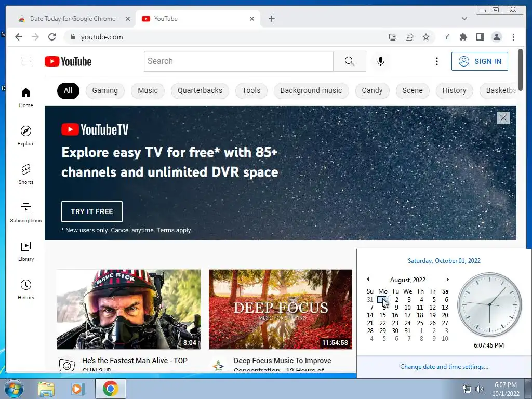Viewport: 532px width, 399px height.
Task: Open the YouTube hamburger guide menu
Action: pyautogui.click(x=26, y=61)
